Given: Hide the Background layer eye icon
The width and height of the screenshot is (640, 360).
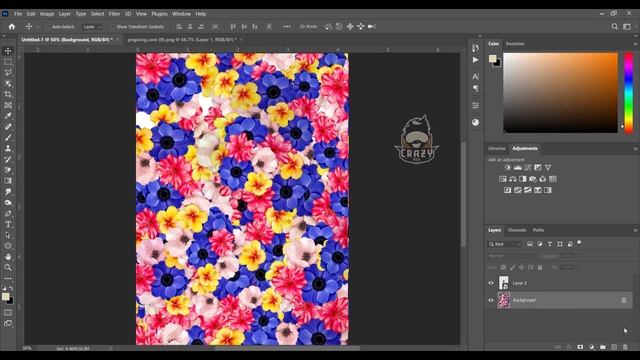Looking at the screenshot, I should tap(491, 300).
